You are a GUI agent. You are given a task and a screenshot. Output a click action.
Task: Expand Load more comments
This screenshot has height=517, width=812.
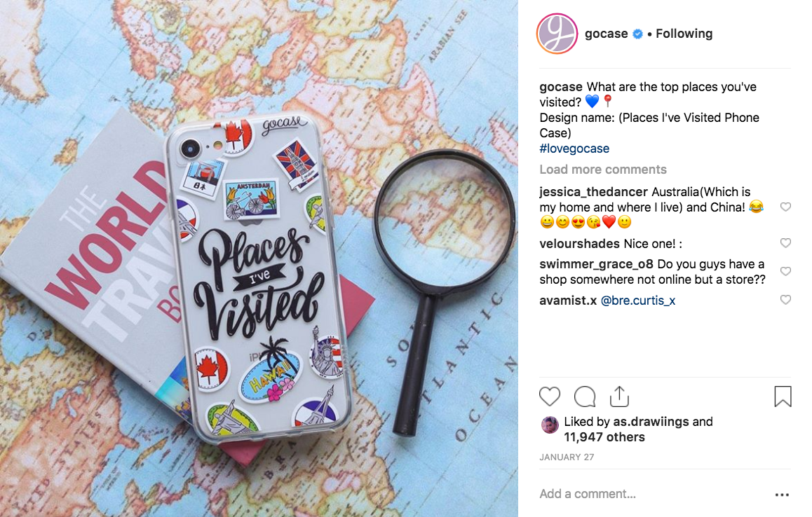(x=603, y=170)
